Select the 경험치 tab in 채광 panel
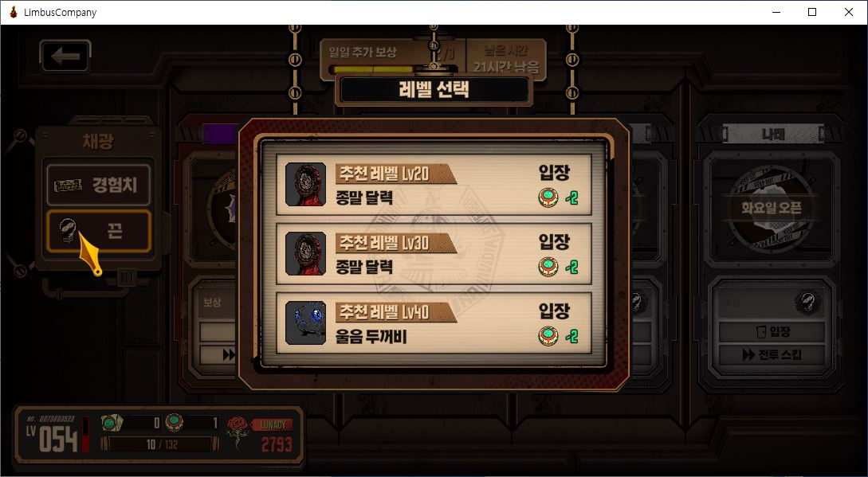 click(x=99, y=185)
